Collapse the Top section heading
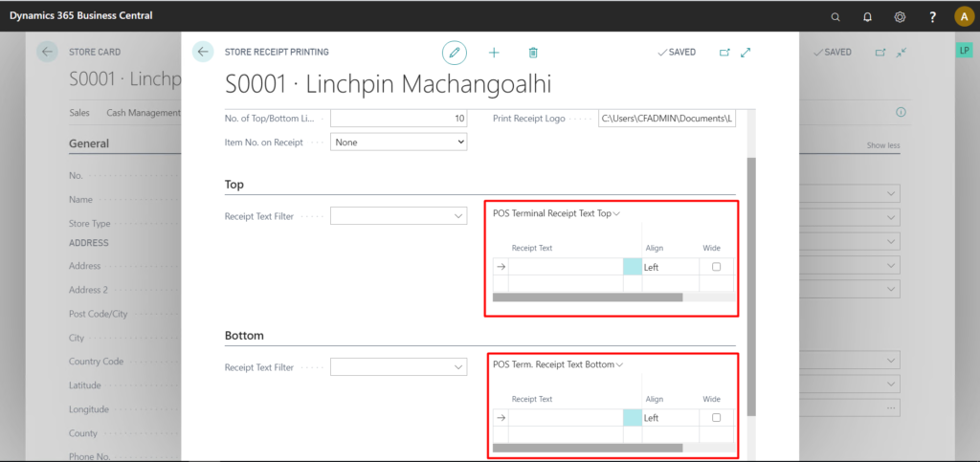 tap(234, 185)
